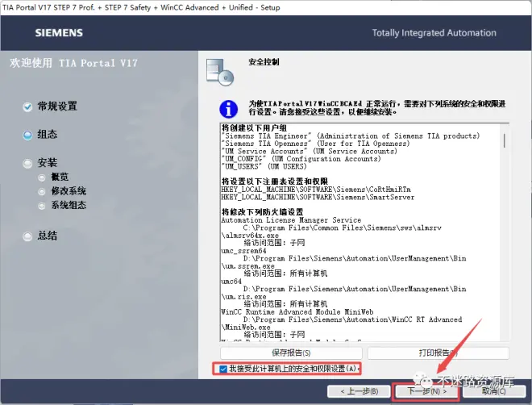Image resolution: width=532 pixels, height=405 pixels.
Task: Click the UM_USERS group line
Action: 264,166
